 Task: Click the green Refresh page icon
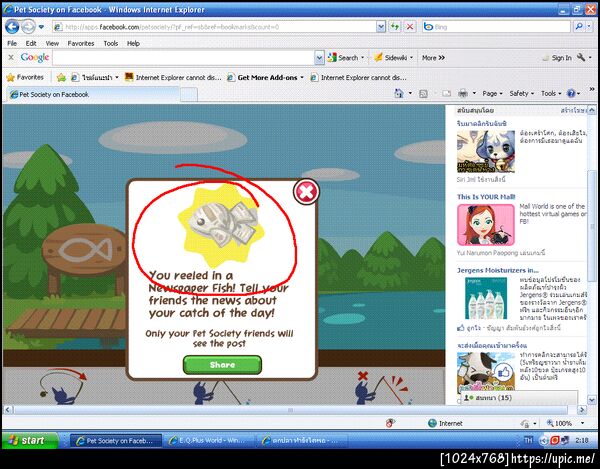395,27
